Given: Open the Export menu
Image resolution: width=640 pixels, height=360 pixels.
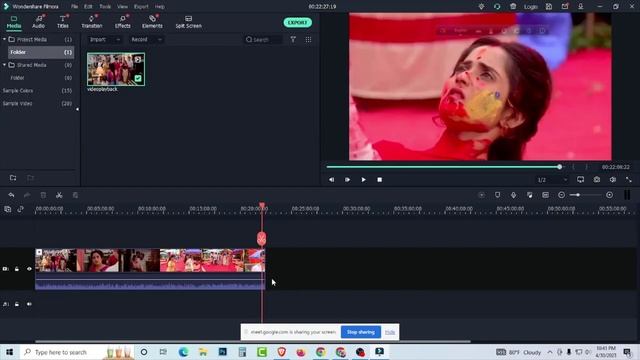Looking at the screenshot, I should pyautogui.click(x=141, y=7).
